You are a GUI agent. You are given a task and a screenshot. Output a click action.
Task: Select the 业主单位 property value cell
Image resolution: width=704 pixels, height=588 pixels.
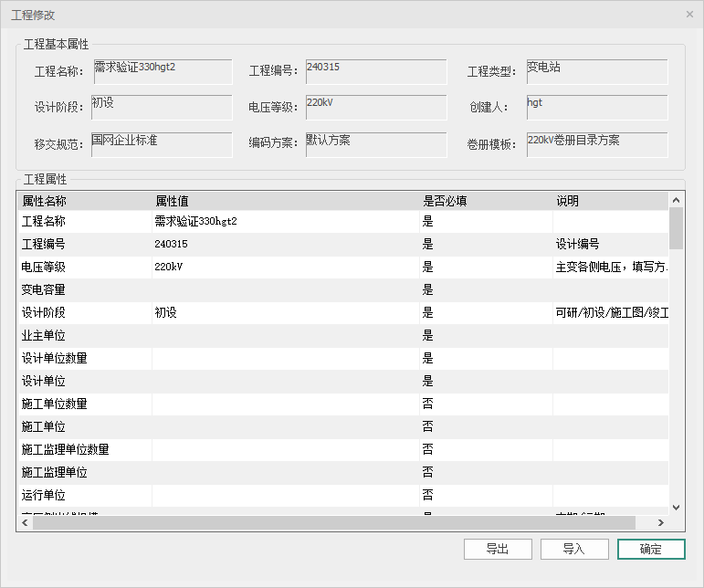point(285,335)
